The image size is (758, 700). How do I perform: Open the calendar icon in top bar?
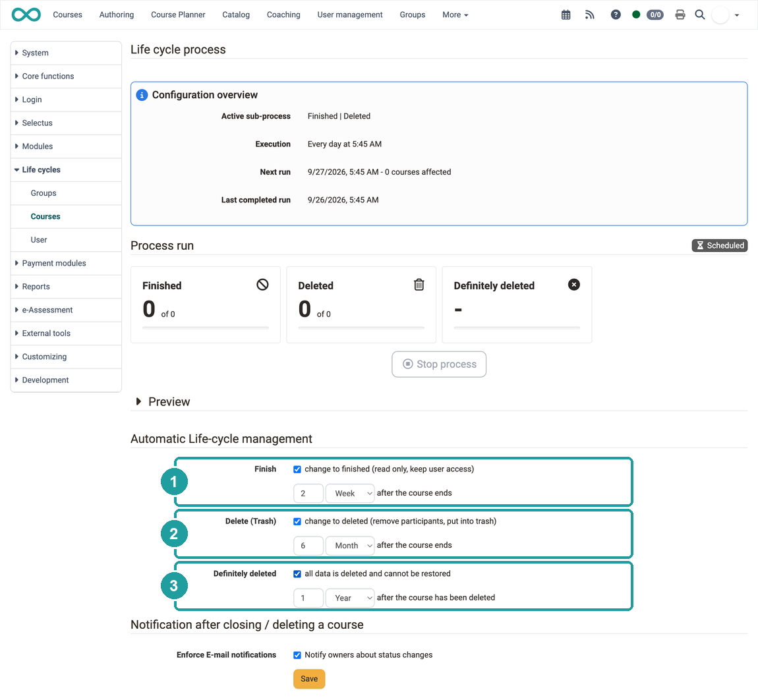point(566,15)
